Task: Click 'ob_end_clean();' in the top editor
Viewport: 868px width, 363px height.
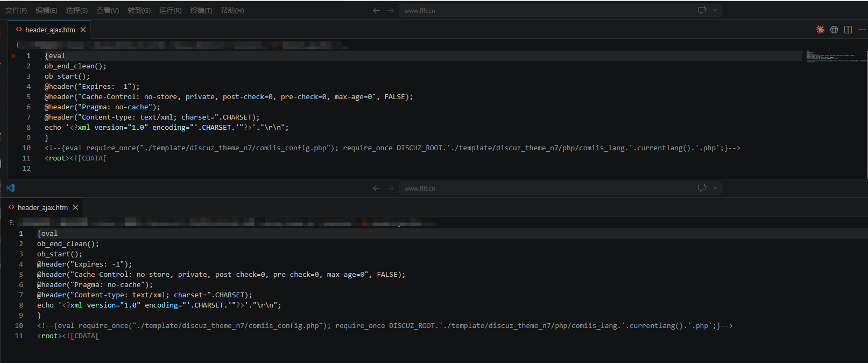Action: (x=75, y=66)
